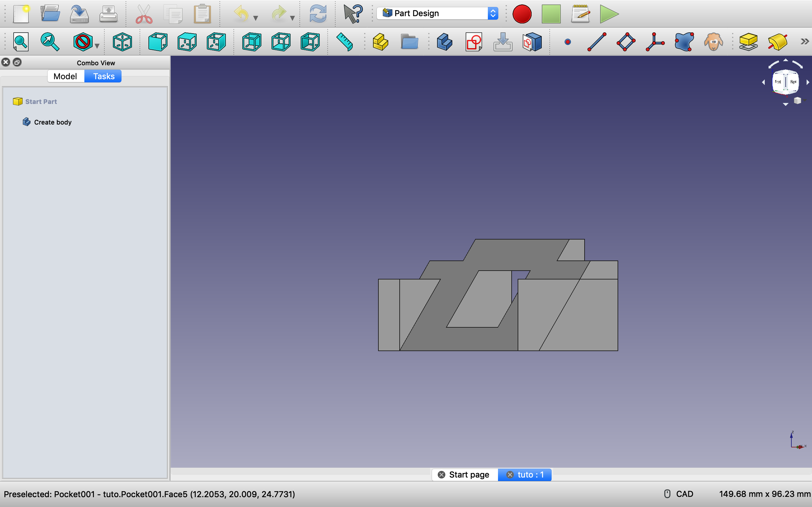Click the Front face of navigation cube
This screenshot has height=507, width=812.
pyautogui.click(x=777, y=82)
